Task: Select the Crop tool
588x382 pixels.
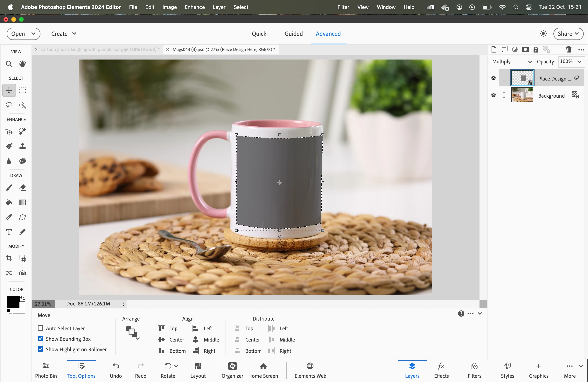Action: coord(9,258)
